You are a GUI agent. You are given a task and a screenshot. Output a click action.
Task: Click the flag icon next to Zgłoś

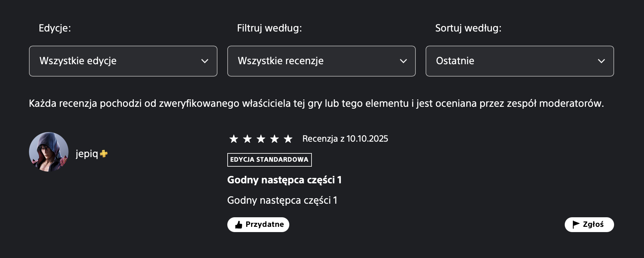576,224
